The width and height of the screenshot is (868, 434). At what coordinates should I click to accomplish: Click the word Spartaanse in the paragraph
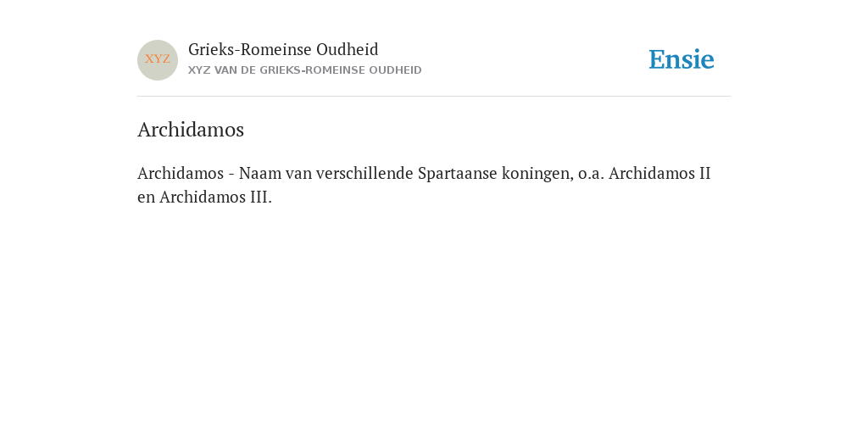point(458,174)
